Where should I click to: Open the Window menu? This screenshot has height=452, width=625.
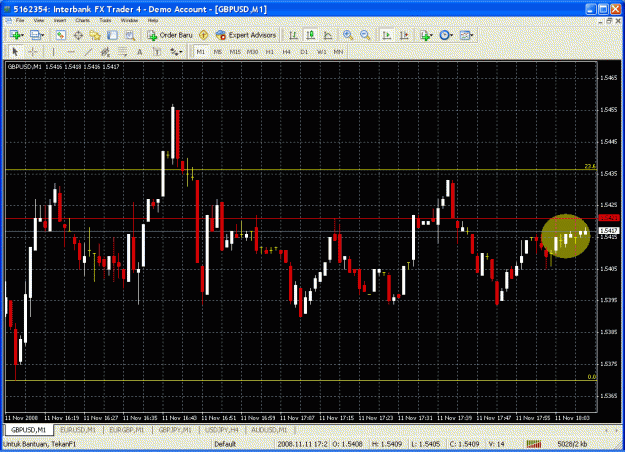tap(129, 20)
